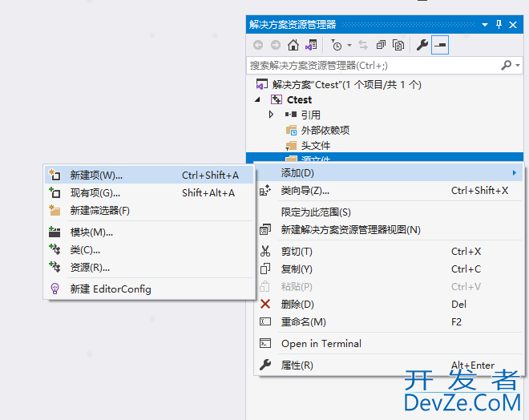Click the rename icon

[265, 321]
